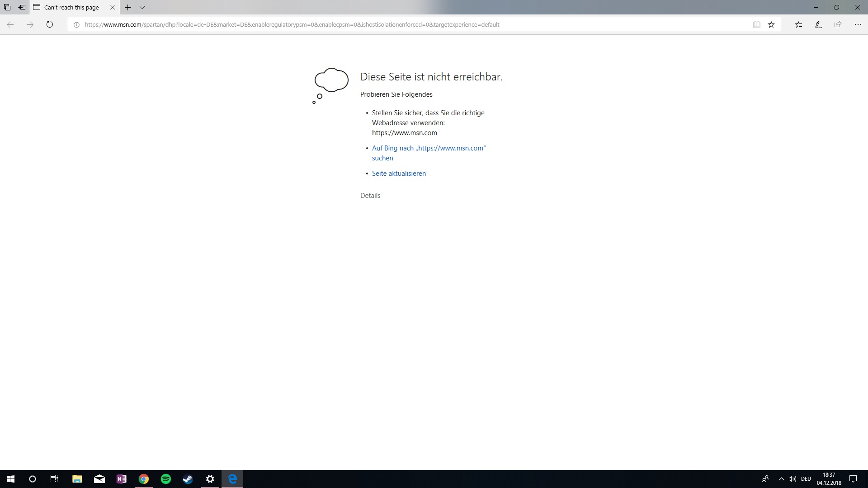868x488 pixels.
Task: Expand the Details section
Action: click(x=370, y=196)
